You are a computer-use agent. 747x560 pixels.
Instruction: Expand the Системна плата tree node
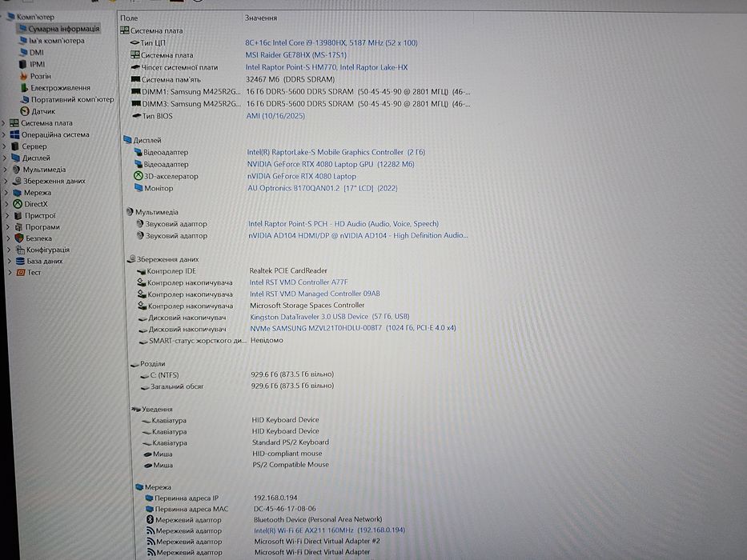tap(4, 123)
